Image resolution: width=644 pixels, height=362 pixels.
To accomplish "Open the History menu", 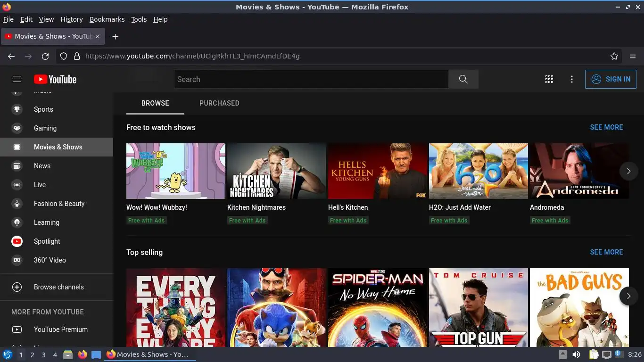I will [x=72, y=19].
